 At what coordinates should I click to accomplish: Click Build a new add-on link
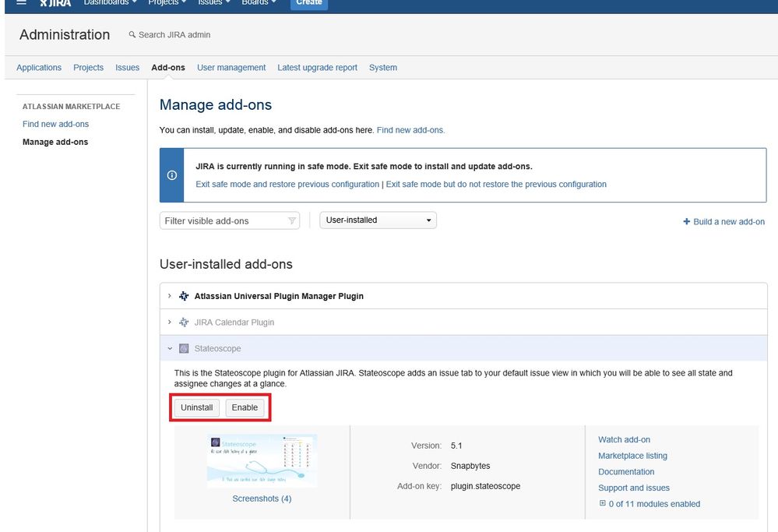[729, 222]
